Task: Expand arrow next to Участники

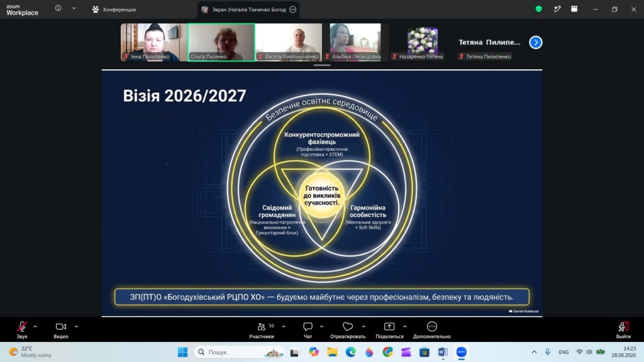Action: coord(284,327)
